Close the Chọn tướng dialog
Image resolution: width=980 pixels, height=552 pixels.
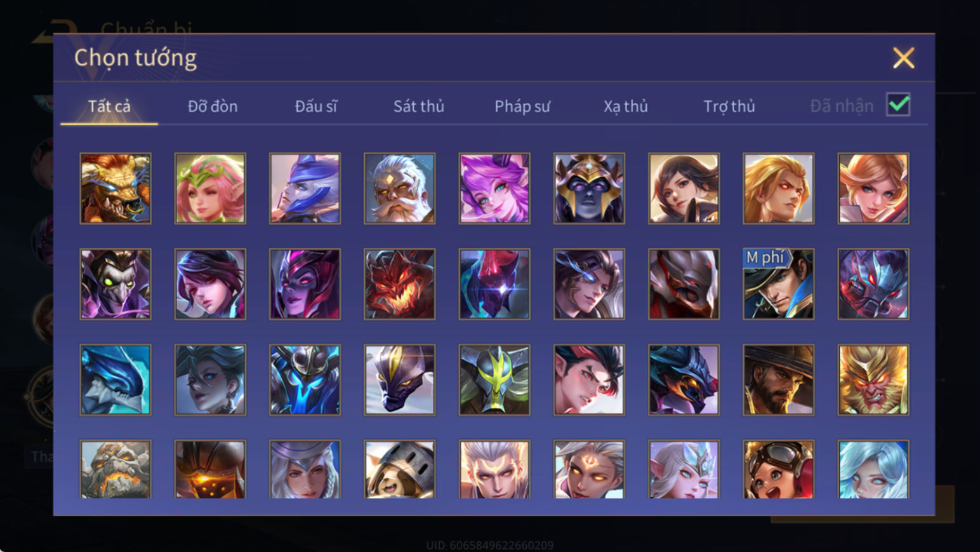pyautogui.click(x=903, y=58)
